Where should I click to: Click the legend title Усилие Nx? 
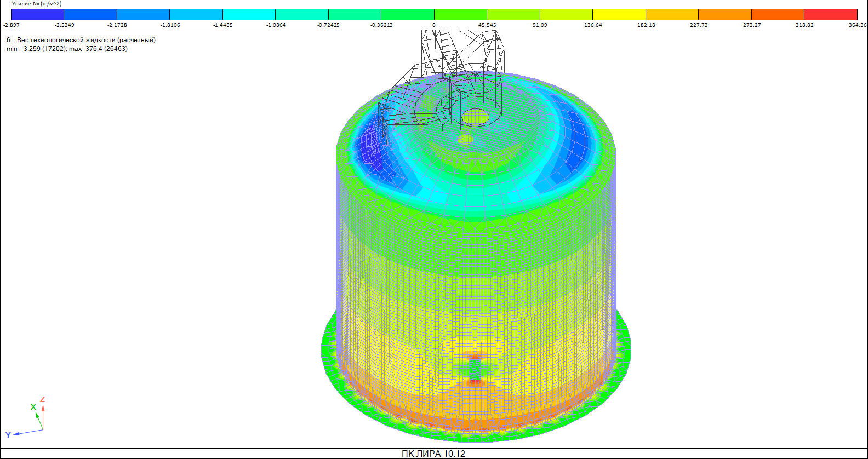click(x=37, y=4)
